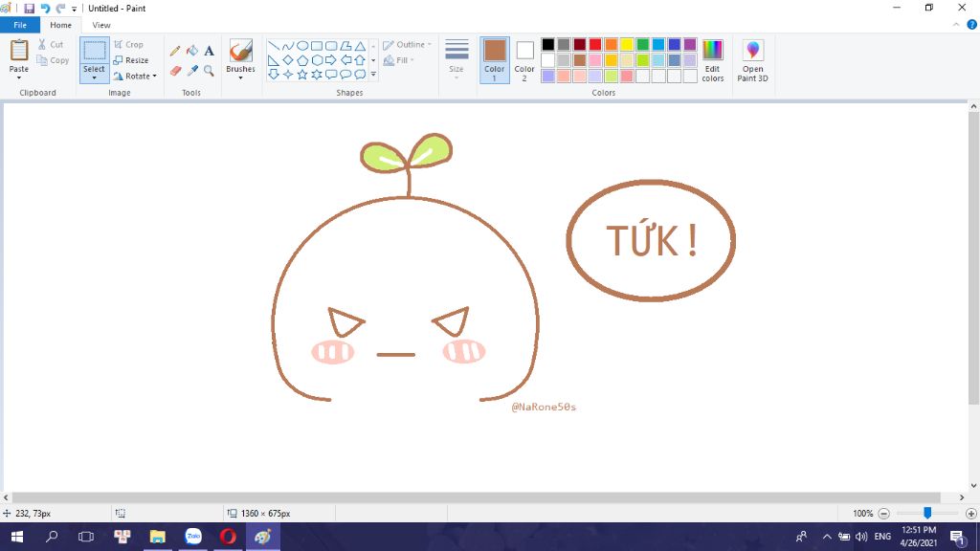Choose the black color swatch
This screenshot has width=980, height=551.
(x=548, y=44)
